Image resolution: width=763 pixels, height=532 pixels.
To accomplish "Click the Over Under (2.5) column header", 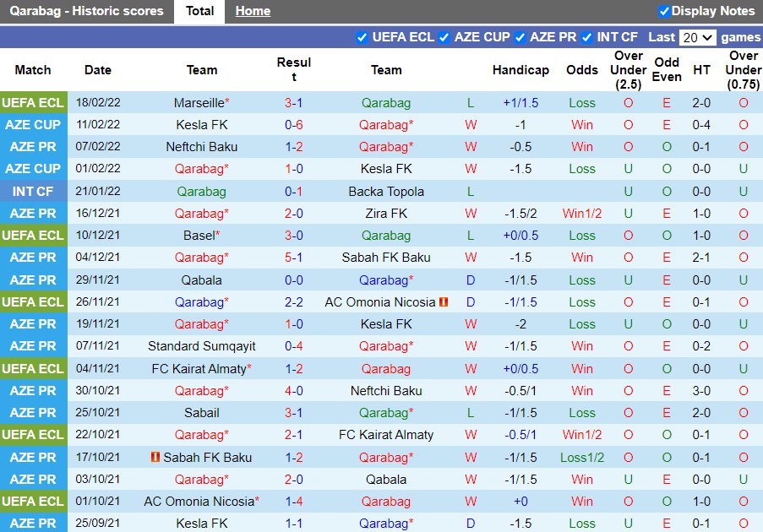I will (628, 70).
